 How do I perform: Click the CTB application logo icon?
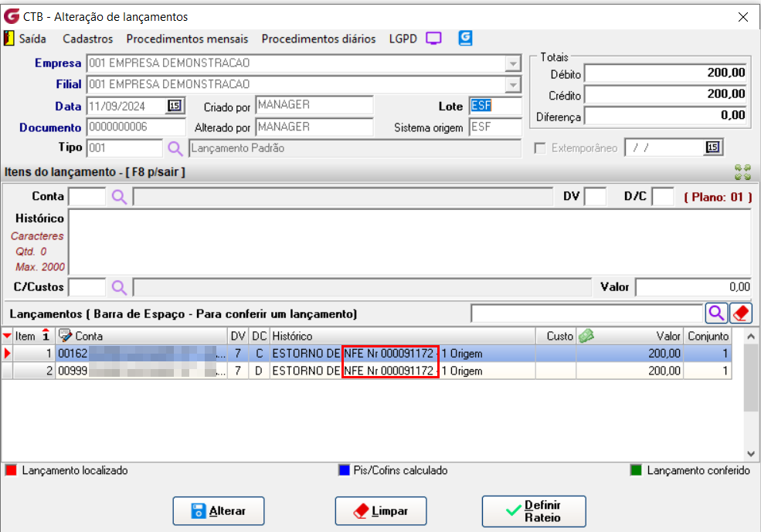11,16
